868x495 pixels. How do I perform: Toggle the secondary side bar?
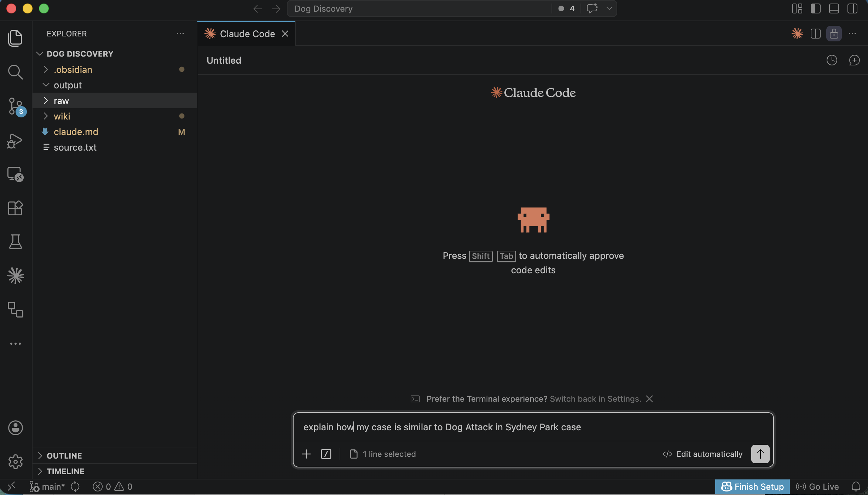click(852, 8)
